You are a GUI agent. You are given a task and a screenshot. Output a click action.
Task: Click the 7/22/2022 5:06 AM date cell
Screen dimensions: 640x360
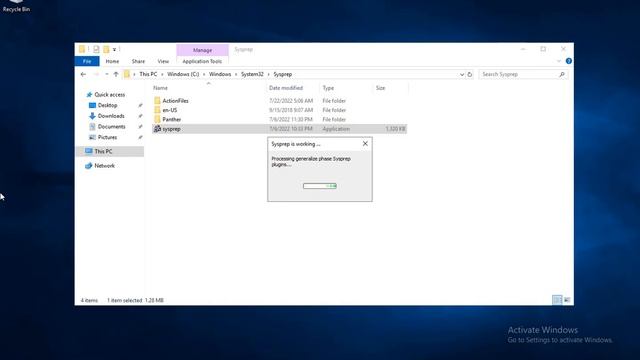(291, 101)
